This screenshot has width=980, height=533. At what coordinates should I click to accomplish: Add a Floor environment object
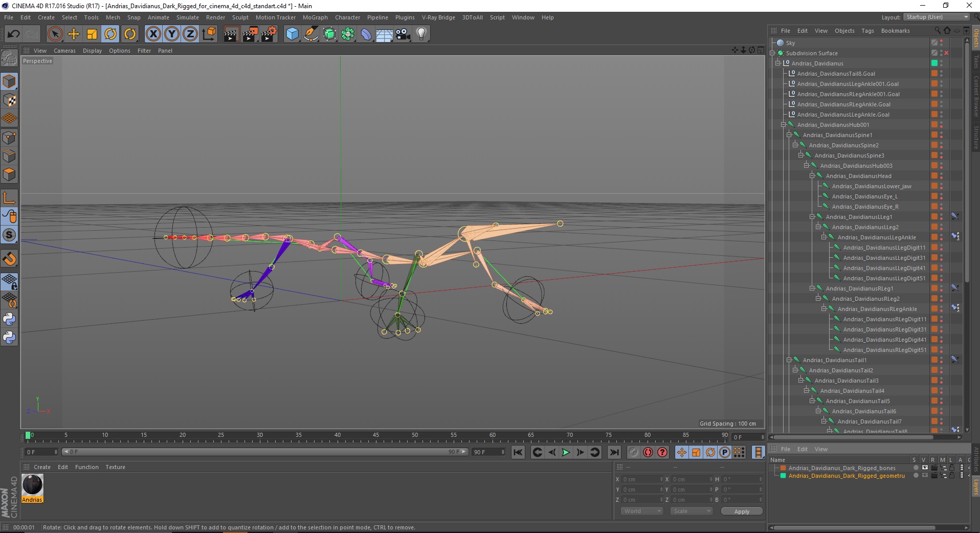385,34
